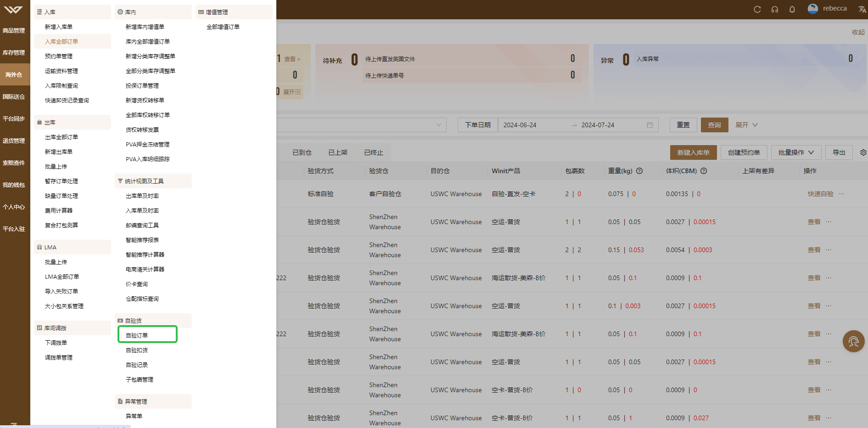
Task: Open the 批量操作 dropdown
Action: click(796, 152)
